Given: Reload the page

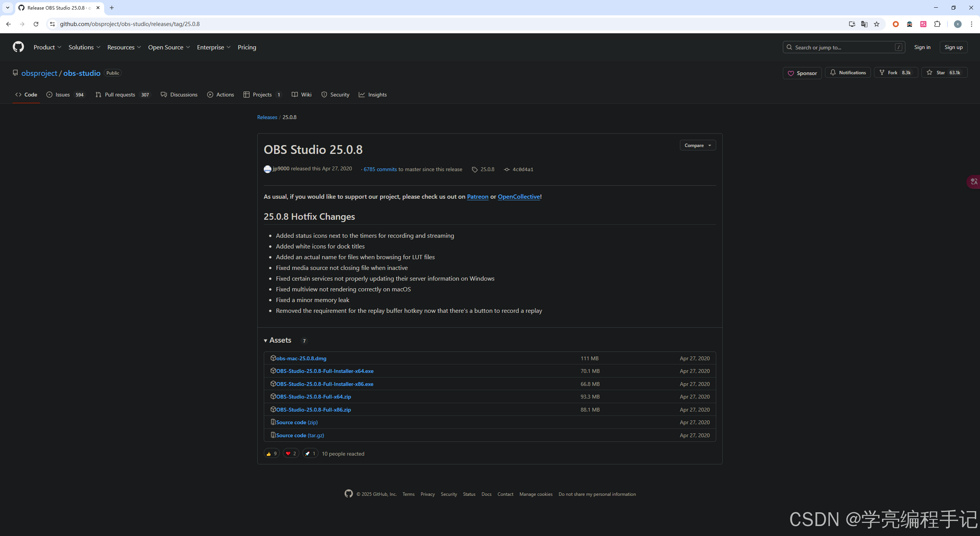Looking at the screenshot, I should [x=36, y=24].
